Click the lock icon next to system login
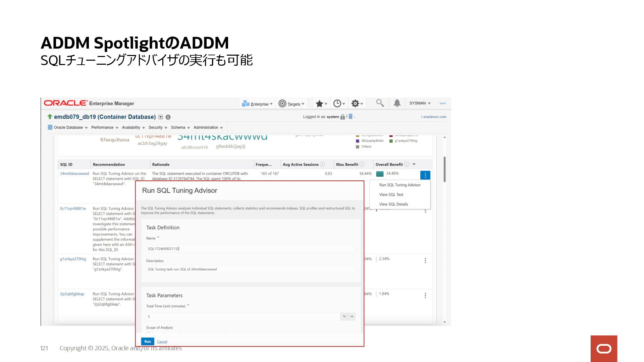 coord(342,117)
